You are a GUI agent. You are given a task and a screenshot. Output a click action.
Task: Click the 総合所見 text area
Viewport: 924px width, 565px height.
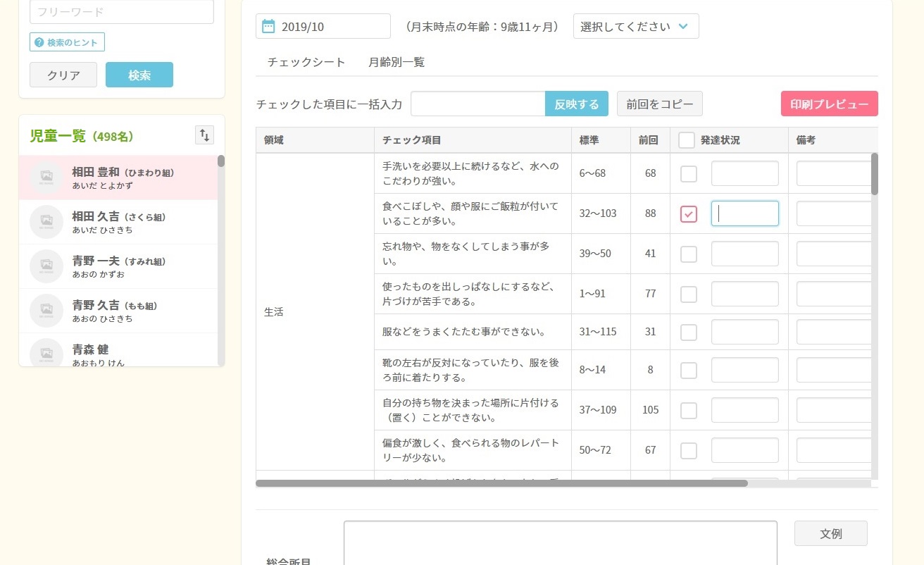pos(561,542)
